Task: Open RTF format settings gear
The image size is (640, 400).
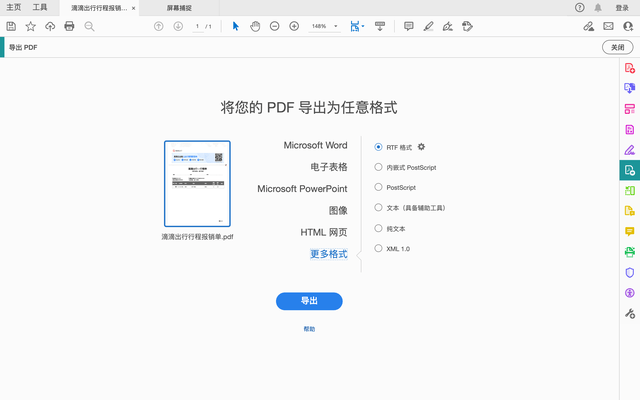Action: (421, 147)
